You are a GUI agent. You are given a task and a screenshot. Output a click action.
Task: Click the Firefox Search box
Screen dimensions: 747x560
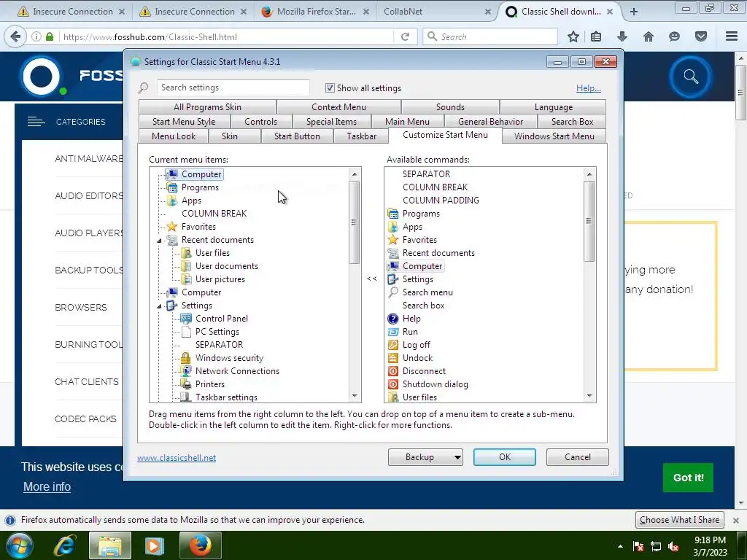click(490, 36)
